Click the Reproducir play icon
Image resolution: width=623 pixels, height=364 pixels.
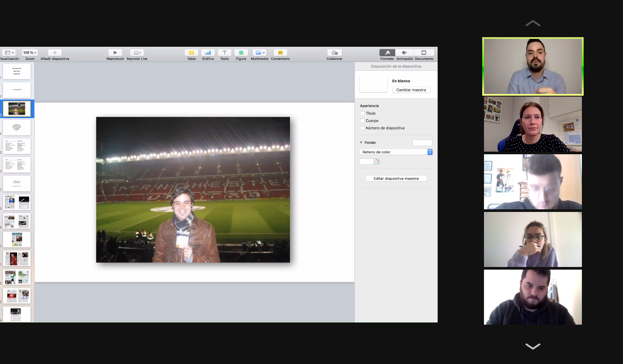click(115, 52)
